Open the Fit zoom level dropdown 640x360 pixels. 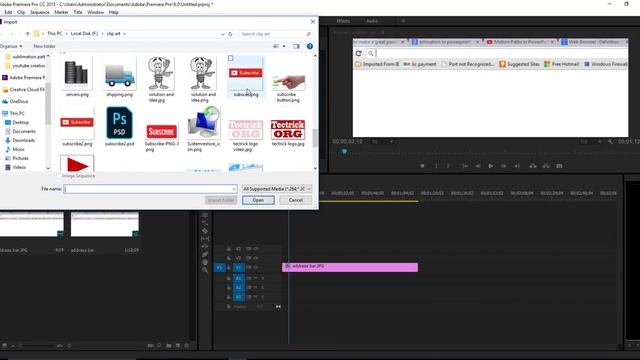(382, 142)
